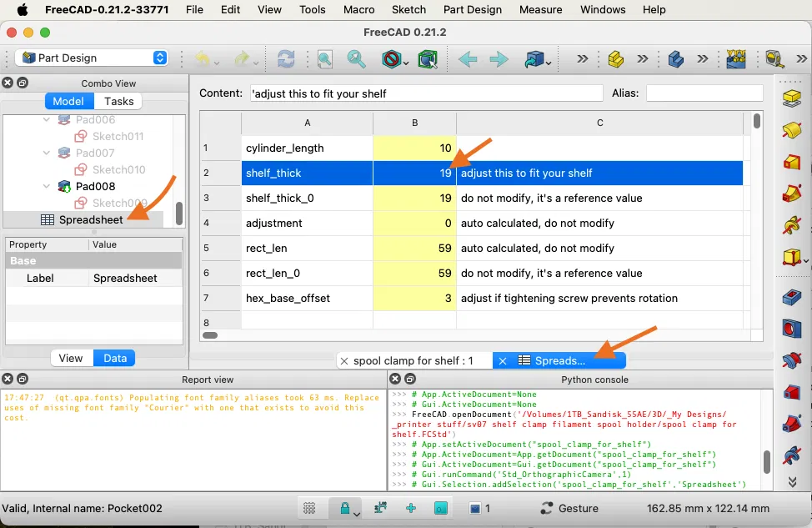The width and height of the screenshot is (812, 528).
Task: Close the Spreadsheet document tab
Action: (x=503, y=361)
